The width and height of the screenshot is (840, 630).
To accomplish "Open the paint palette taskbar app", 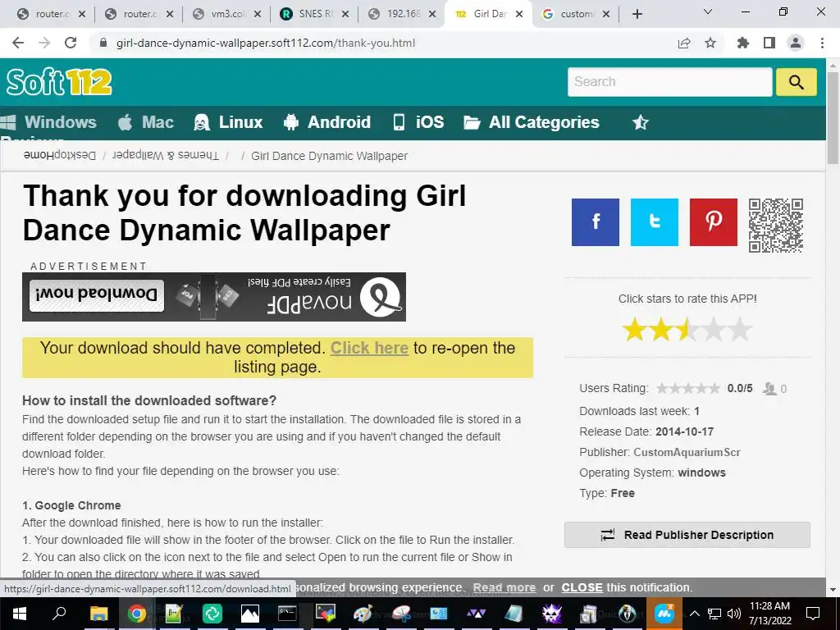I will coord(363,613).
